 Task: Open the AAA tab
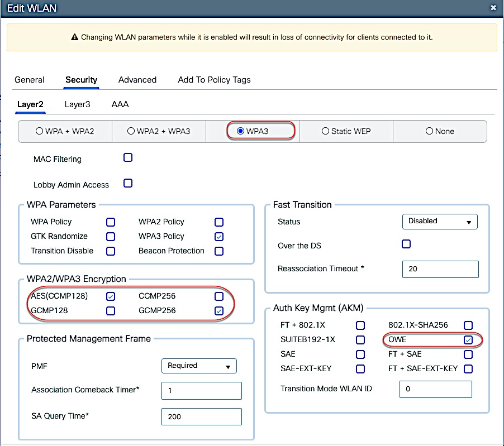click(120, 104)
